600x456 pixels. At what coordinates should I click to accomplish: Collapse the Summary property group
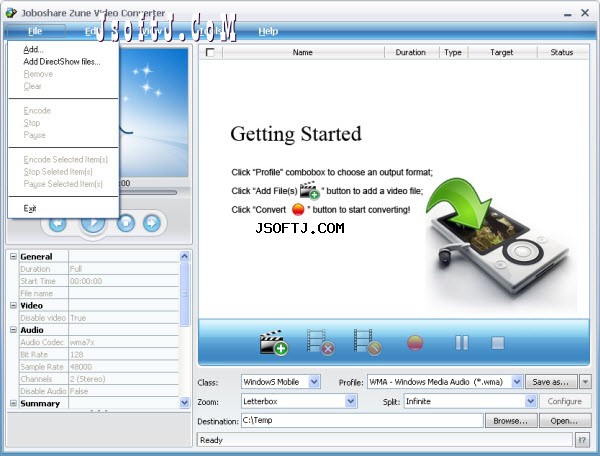[13, 403]
